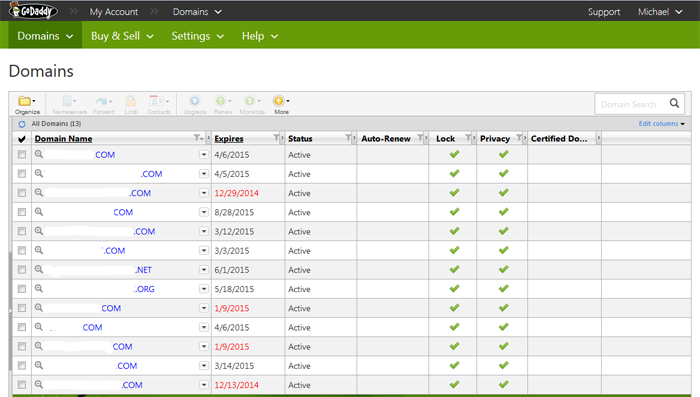This screenshot has height=397, width=700.
Task: Sort by the Expires column header
Action: (229, 139)
